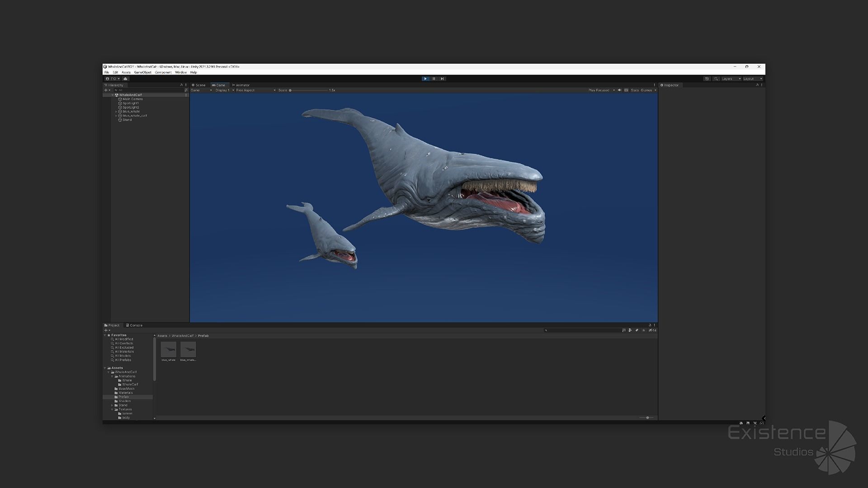Start play mode with Play button

[425, 79]
